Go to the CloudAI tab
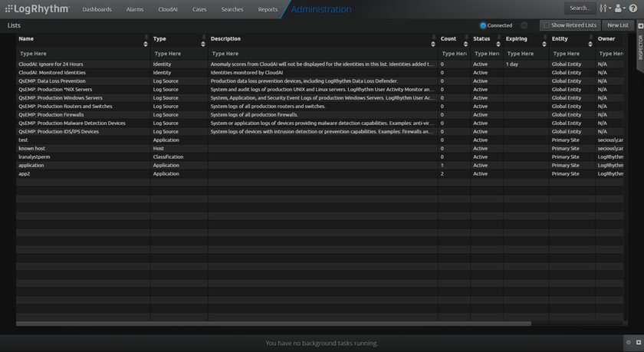The height and width of the screenshot is (352, 644). click(x=167, y=9)
